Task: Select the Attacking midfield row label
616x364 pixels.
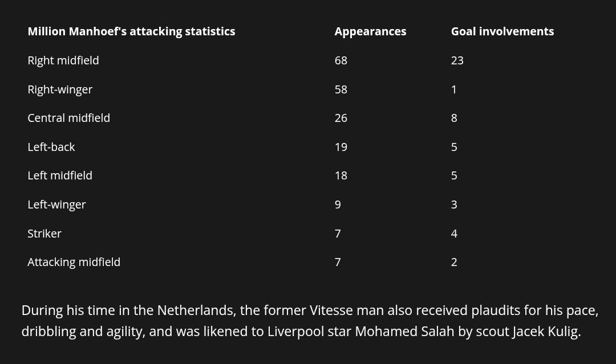Action: pos(74,262)
